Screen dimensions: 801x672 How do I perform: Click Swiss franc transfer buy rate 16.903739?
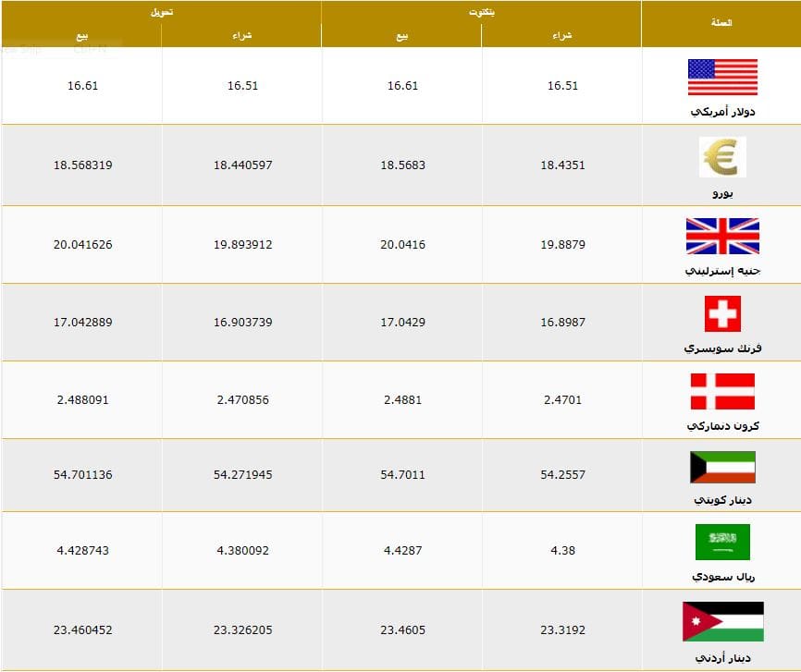pyautogui.click(x=242, y=323)
